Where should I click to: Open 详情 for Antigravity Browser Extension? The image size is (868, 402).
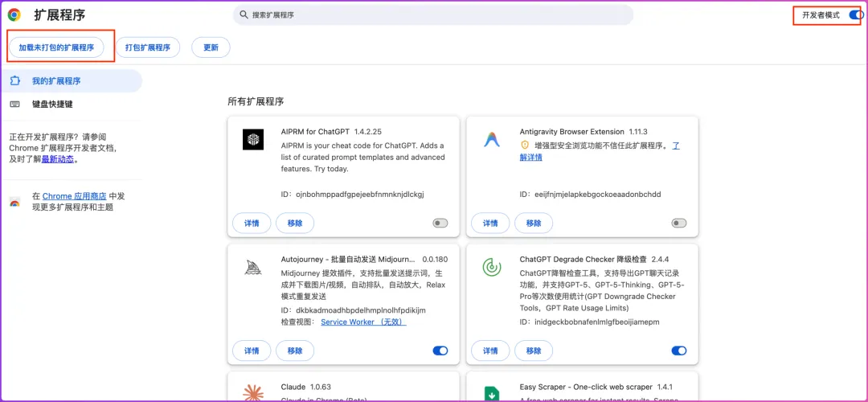(x=490, y=224)
